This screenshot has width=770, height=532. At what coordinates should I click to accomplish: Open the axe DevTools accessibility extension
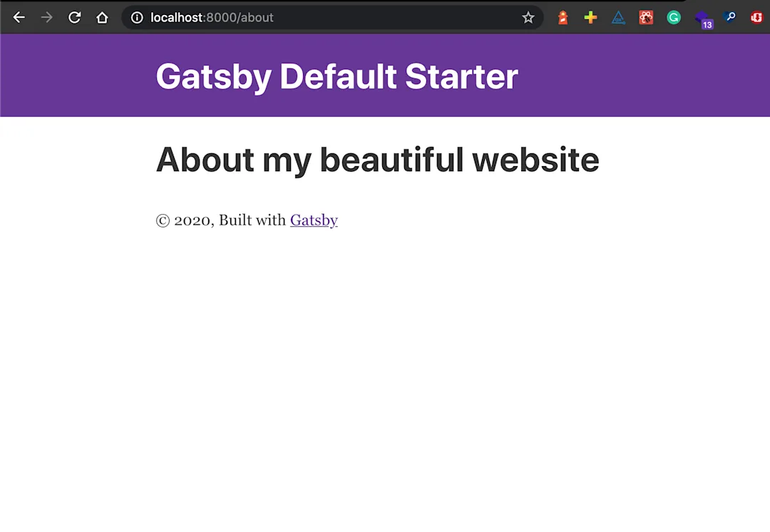click(x=618, y=17)
